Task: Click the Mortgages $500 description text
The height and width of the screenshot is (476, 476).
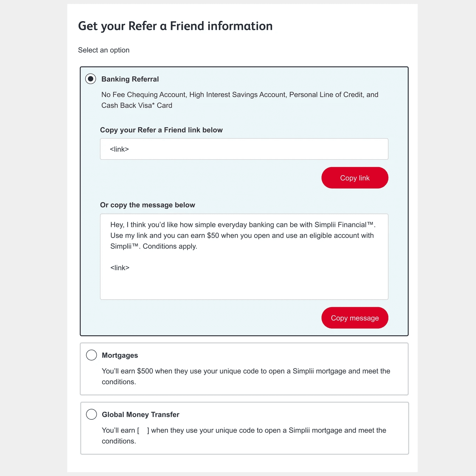Action: [x=246, y=376]
